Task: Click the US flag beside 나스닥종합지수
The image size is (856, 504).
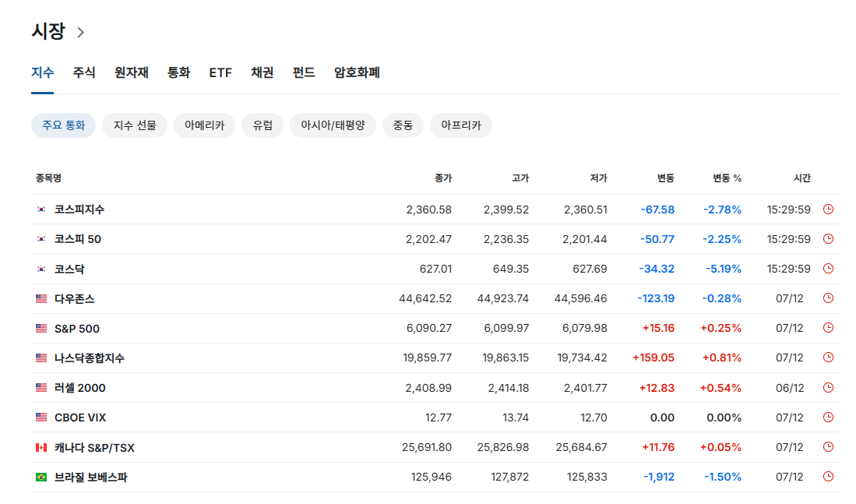Action: (41, 358)
